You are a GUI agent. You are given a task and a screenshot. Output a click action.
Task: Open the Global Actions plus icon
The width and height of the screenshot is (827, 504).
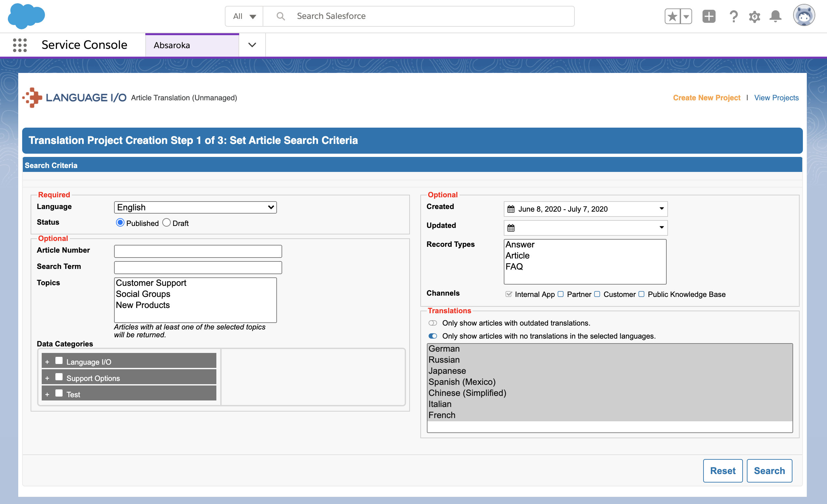(708, 16)
